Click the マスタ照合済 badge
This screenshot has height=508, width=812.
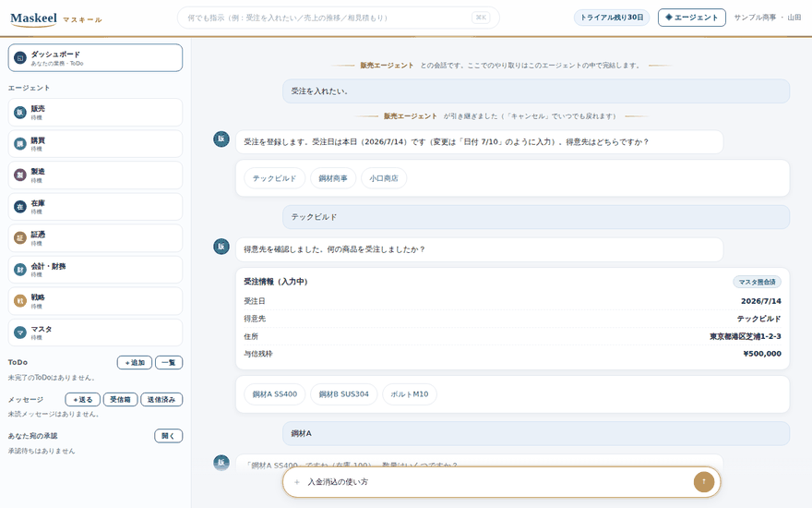click(758, 282)
